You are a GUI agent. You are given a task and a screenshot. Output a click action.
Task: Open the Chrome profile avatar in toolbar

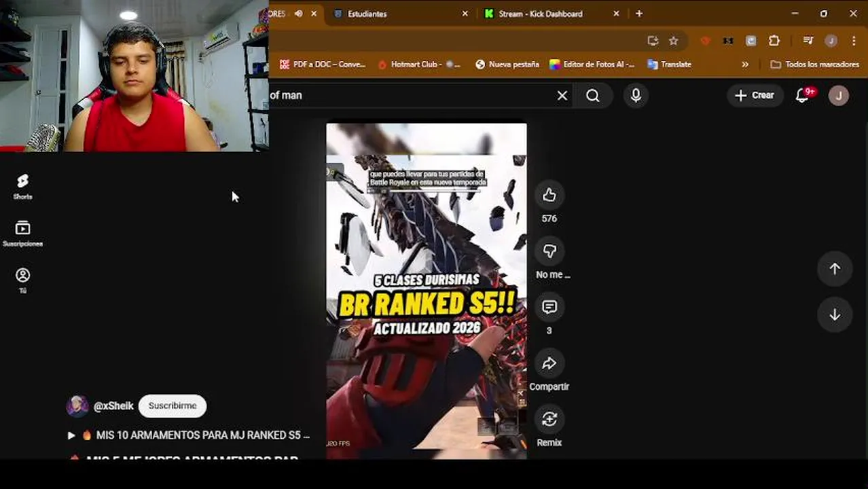coord(831,41)
